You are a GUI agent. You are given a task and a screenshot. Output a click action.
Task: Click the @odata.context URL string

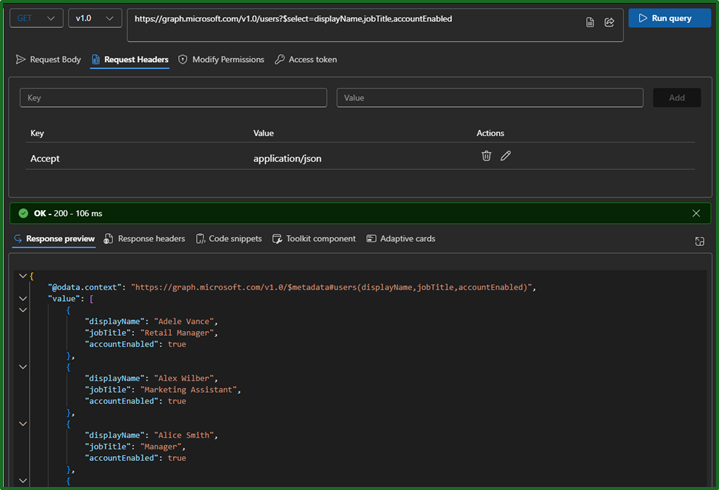click(332, 287)
